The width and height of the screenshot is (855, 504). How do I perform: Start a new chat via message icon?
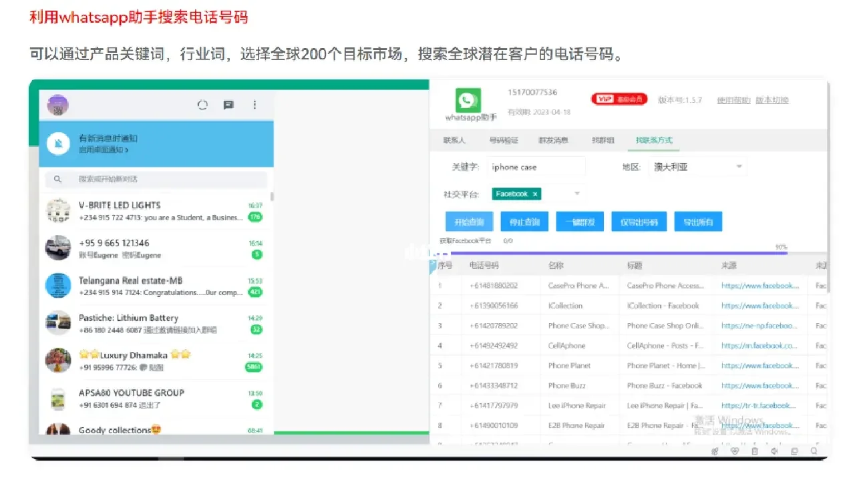tap(228, 105)
